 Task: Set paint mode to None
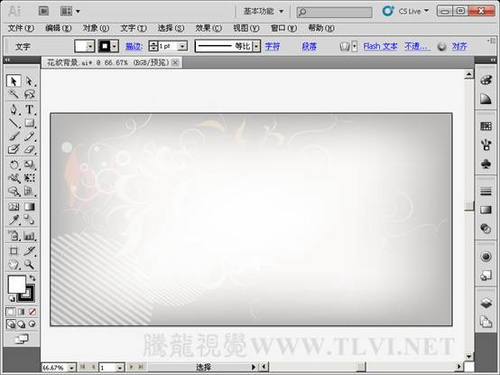(x=32, y=312)
